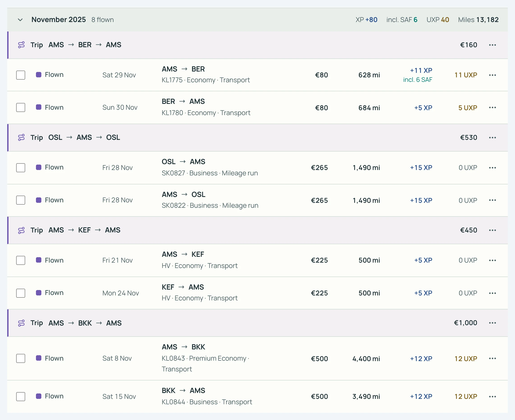This screenshot has height=420, width=515.
Task: Click the 'incl. 6 SAF' label
Action: tap(417, 80)
